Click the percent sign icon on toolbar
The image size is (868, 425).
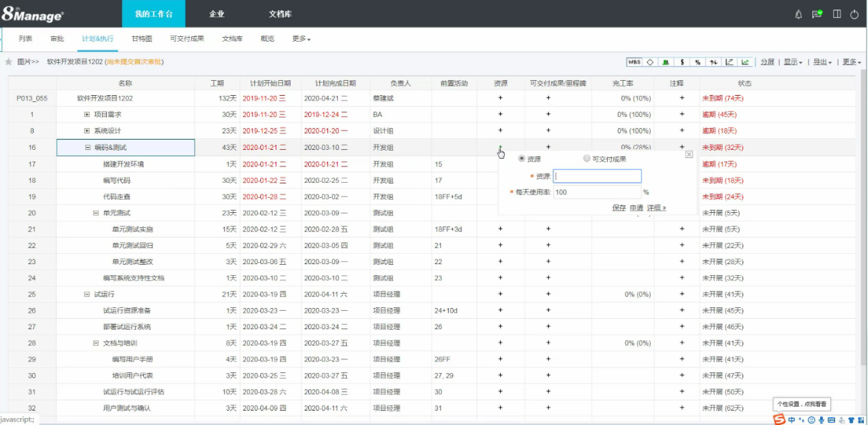tap(697, 62)
